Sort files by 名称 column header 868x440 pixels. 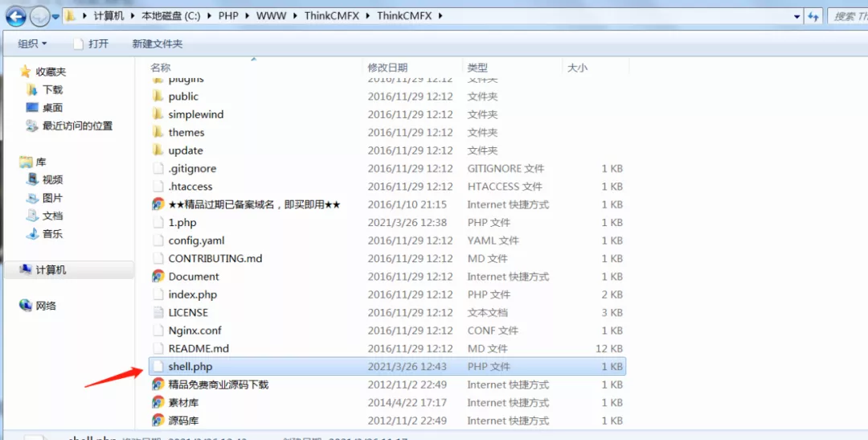point(161,68)
